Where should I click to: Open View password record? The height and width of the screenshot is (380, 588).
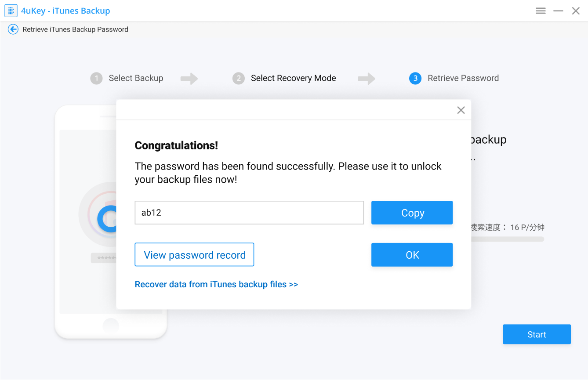click(x=194, y=254)
